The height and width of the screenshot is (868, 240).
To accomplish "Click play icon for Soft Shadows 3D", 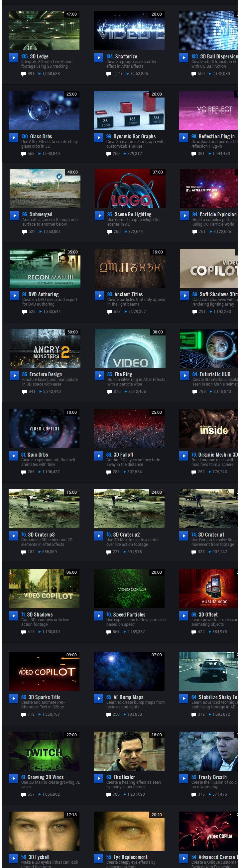I will pyautogui.click(x=184, y=296).
